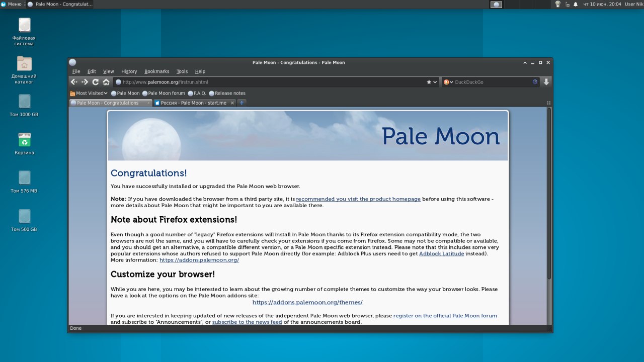Click the workspace switcher thumbnail in panel
Viewport: 644px width, 362px height.
click(496, 4)
